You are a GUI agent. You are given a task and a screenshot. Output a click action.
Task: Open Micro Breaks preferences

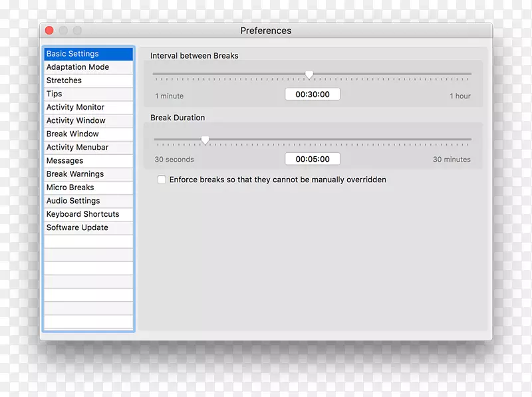click(x=70, y=188)
